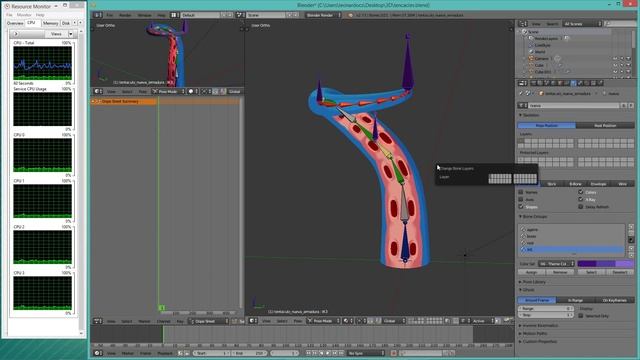Select B-Bone display type
Screen dimensions: 640x360
(575, 184)
